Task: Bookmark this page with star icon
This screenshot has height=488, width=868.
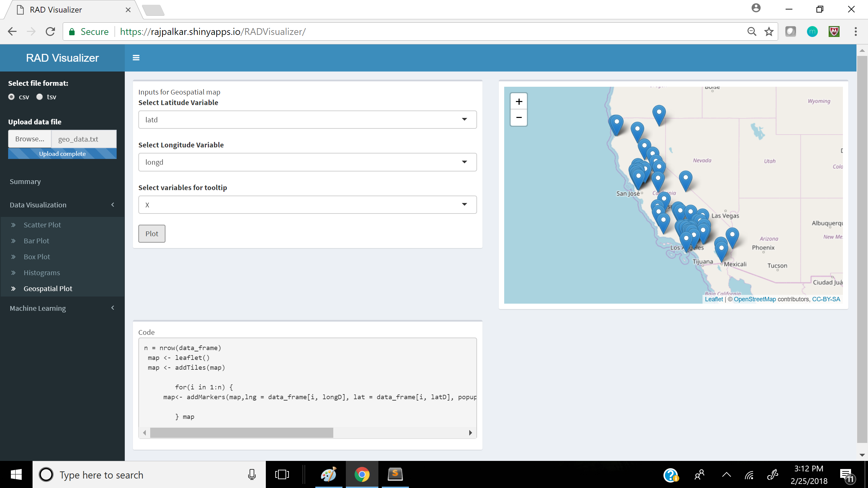Action: [x=769, y=32]
